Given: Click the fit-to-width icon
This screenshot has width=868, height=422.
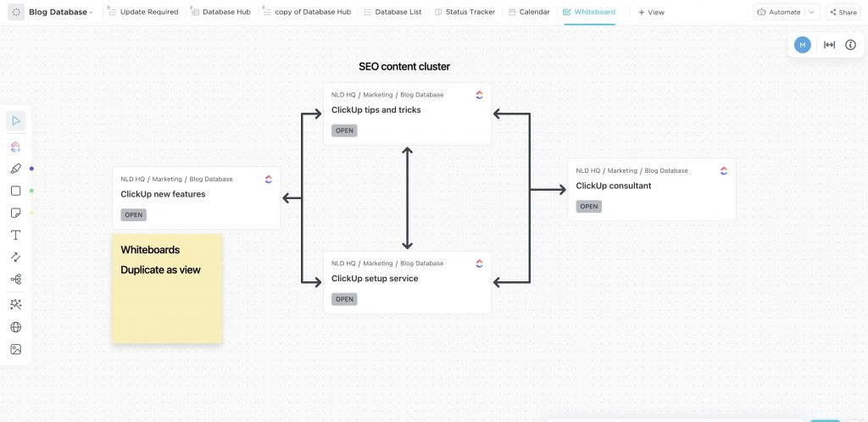Looking at the screenshot, I should 829,45.
